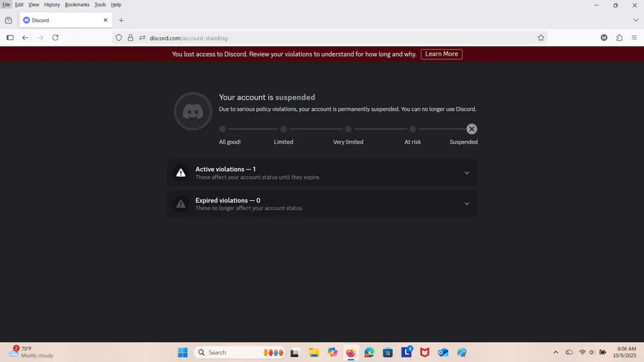Expand the Active violations section

pyautogui.click(x=323, y=173)
